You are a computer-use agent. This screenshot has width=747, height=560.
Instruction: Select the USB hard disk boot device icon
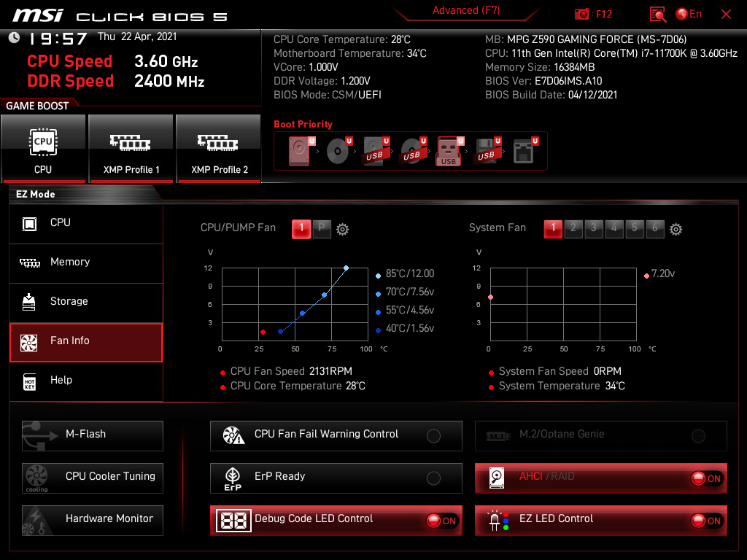click(x=376, y=151)
